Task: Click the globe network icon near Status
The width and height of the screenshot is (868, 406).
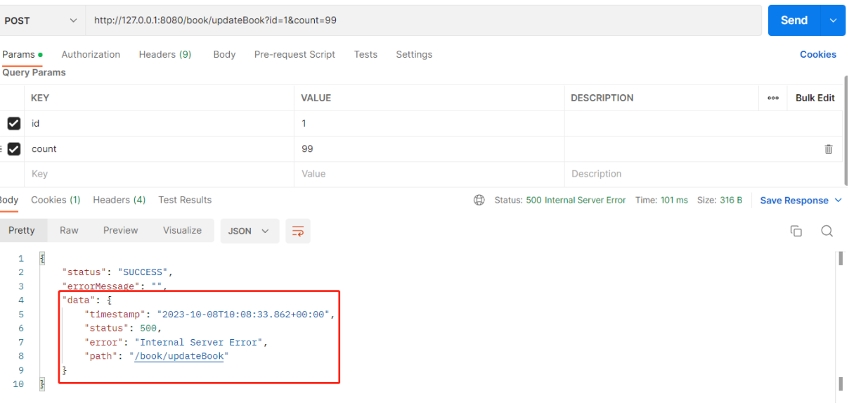Action: (479, 200)
